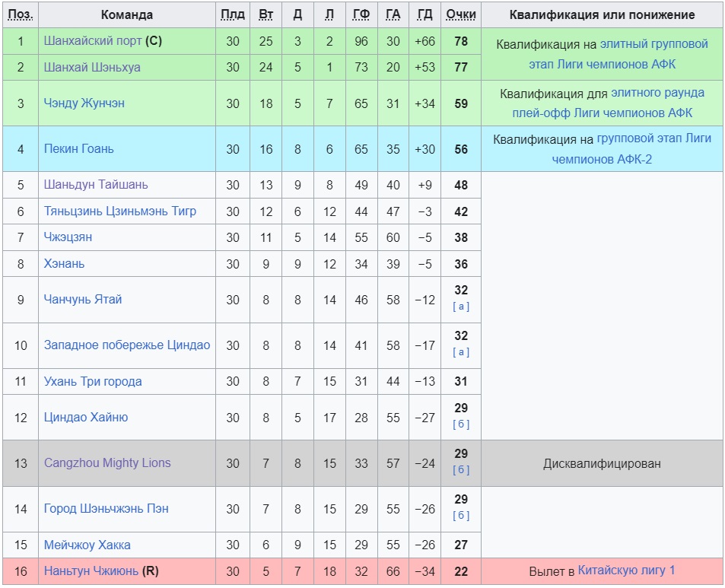This screenshot has width=725, height=588.
Task: Open the Чжэцзян team link
Action: 68,237
